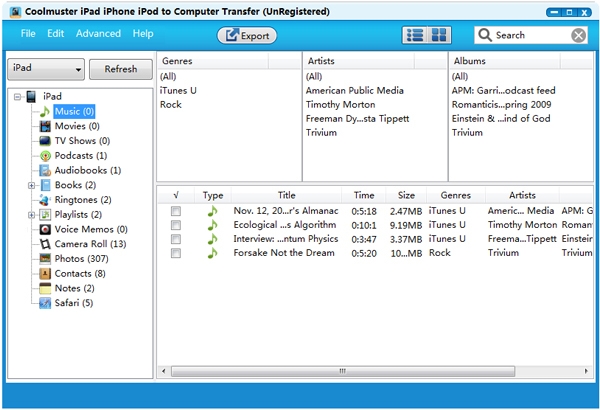Switch to thumbnail grid view mode
This screenshot has width=600, height=410.
439,35
